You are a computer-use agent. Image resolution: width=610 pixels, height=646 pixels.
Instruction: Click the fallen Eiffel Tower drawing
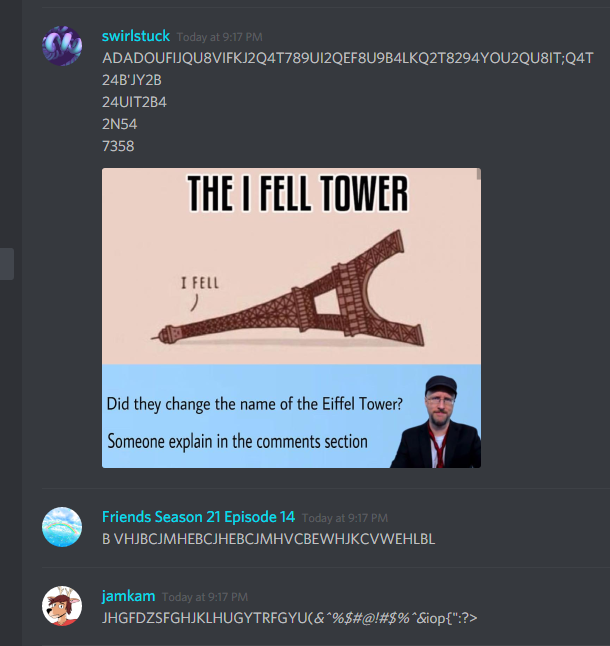(x=288, y=288)
